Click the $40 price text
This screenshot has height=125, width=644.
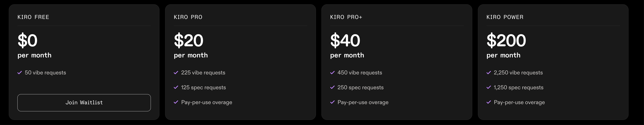tap(345, 40)
